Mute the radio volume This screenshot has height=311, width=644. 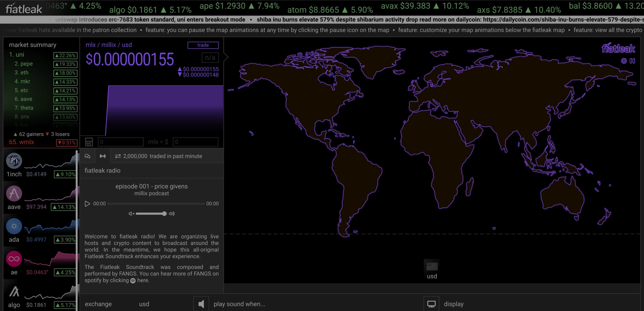tap(131, 214)
